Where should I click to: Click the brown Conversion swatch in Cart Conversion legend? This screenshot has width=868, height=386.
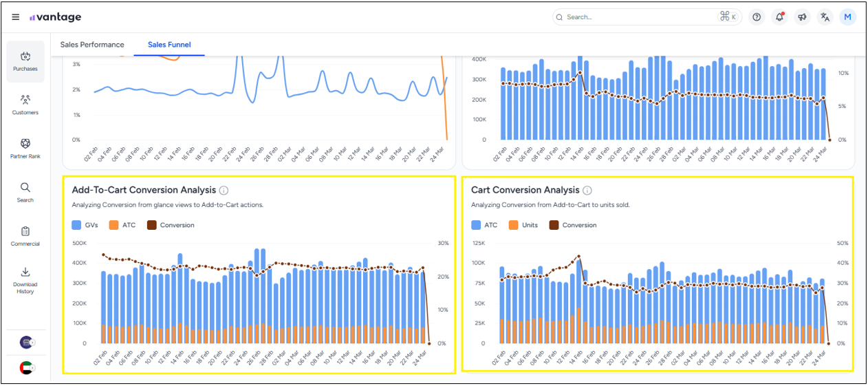click(554, 225)
